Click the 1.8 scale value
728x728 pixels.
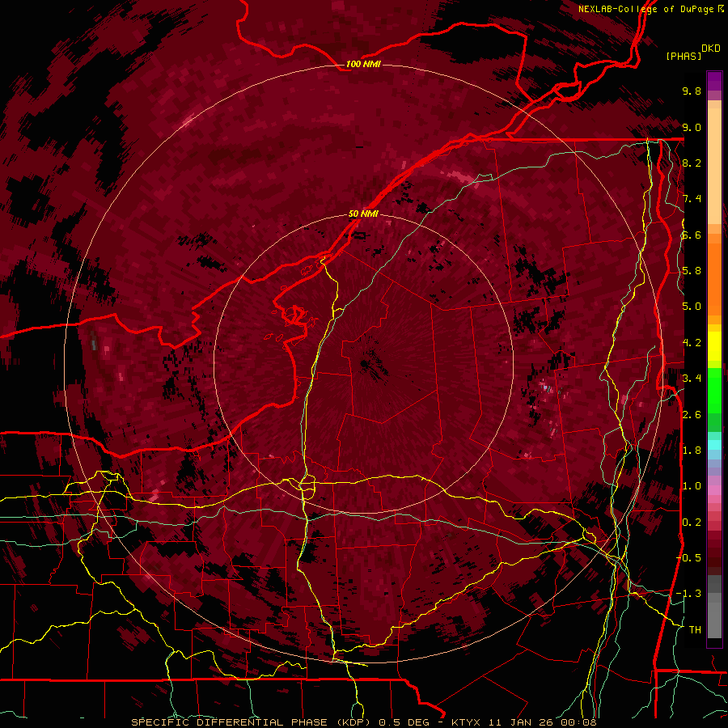(x=692, y=451)
